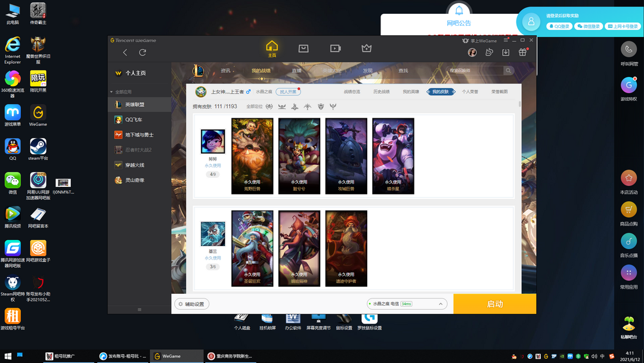Open the 攻城巨兽 skin thumbnail
Image resolution: width=644 pixels, height=363 pixels.
(346, 156)
